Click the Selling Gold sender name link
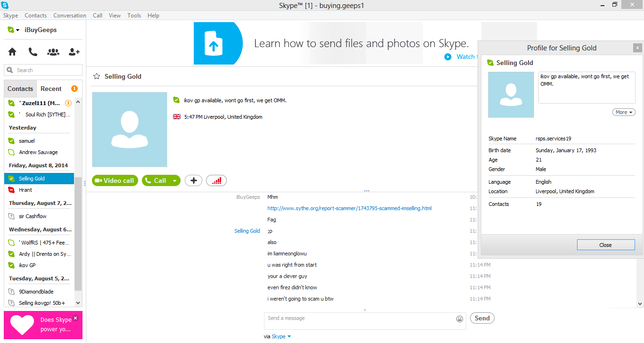Image resolution: width=644 pixels, height=343 pixels. click(x=248, y=231)
